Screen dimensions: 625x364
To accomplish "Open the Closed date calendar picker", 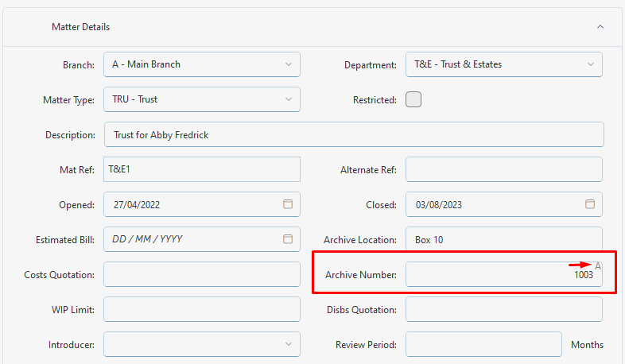I will tap(590, 204).
